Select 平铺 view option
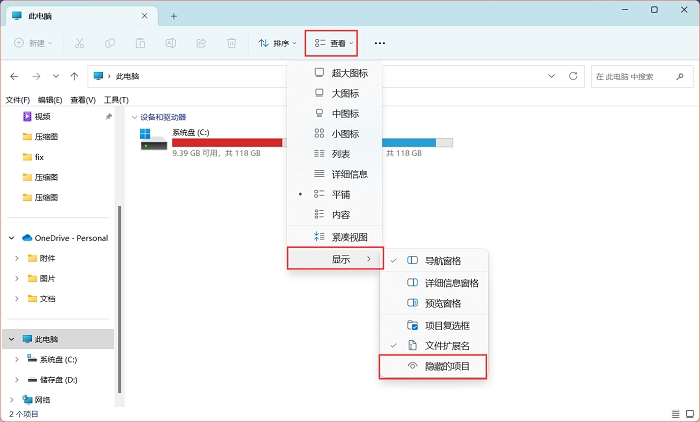This screenshot has height=422, width=700. 334,194
